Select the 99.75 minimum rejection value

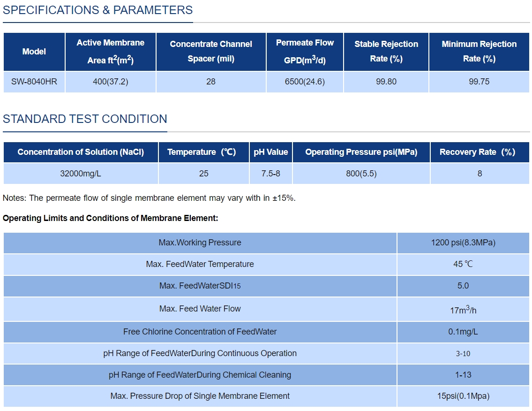tap(479, 82)
